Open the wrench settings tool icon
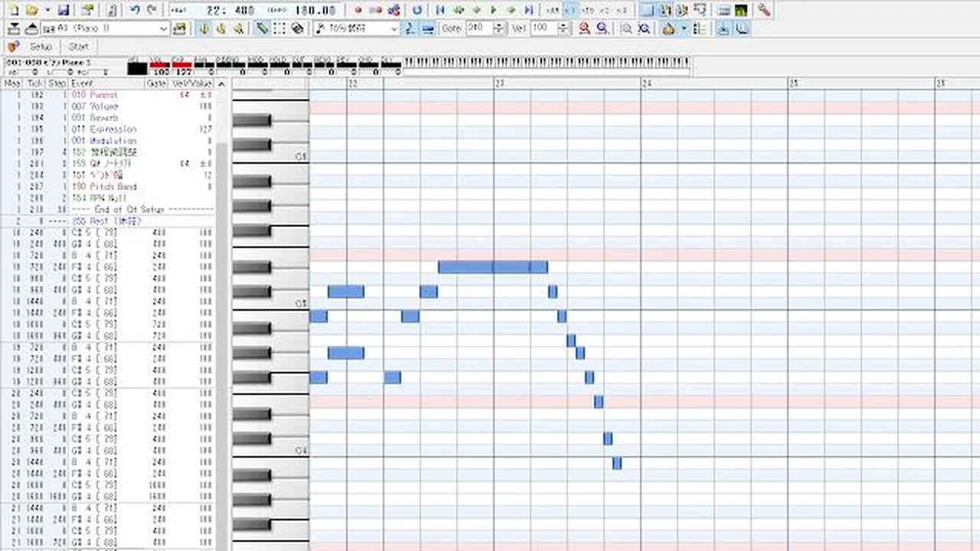Image resolution: width=980 pixels, height=551 pixels. click(x=763, y=10)
